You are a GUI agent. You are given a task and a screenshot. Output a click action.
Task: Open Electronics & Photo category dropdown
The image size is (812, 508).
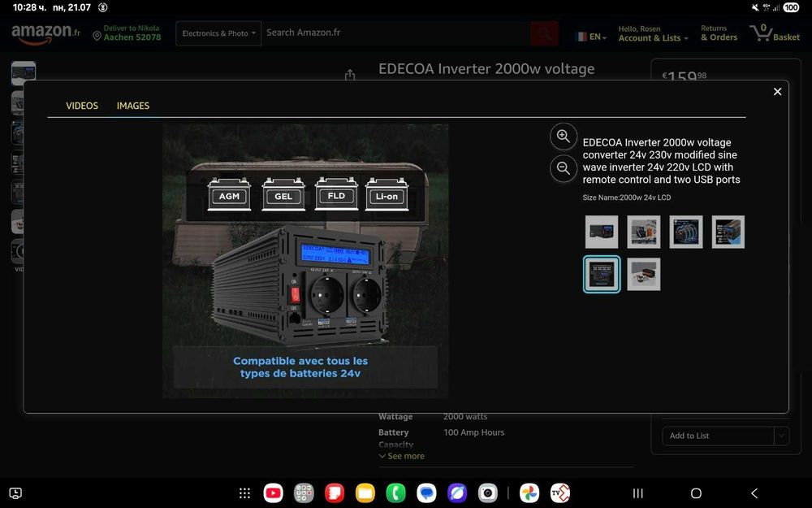[218, 33]
